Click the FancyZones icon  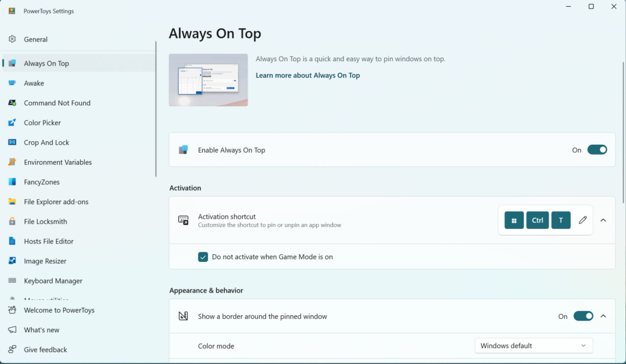coord(12,182)
